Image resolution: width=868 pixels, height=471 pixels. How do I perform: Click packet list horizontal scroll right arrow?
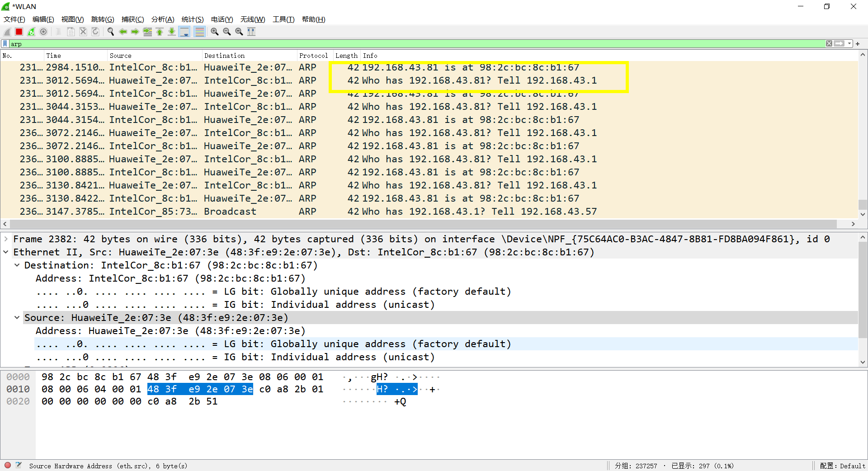(853, 224)
